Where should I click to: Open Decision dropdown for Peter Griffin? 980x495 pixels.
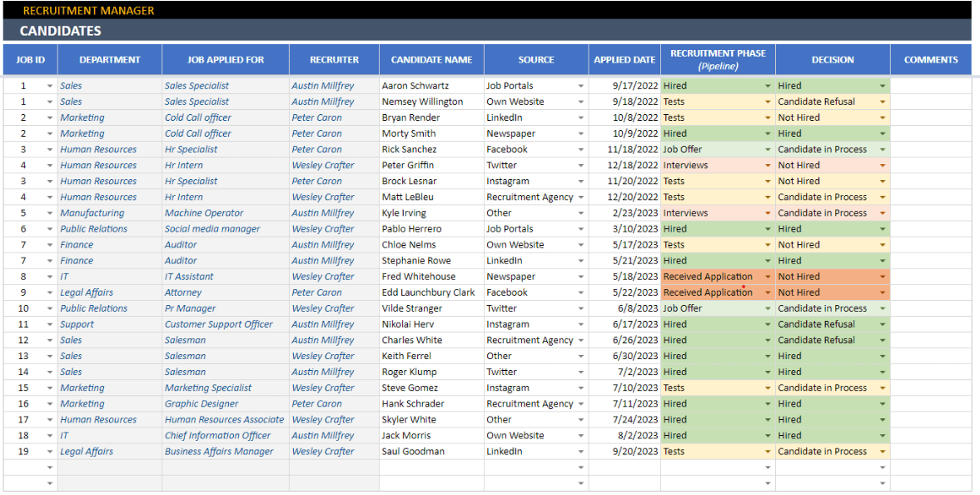pos(883,165)
